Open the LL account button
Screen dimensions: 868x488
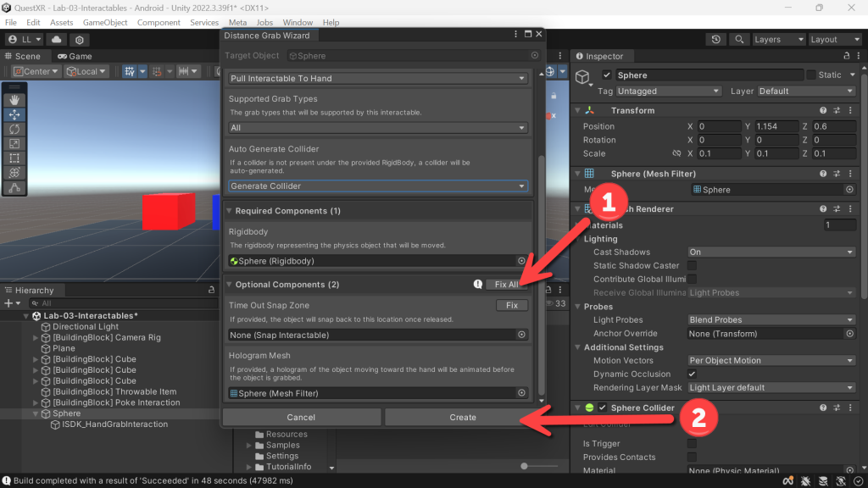(25, 39)
